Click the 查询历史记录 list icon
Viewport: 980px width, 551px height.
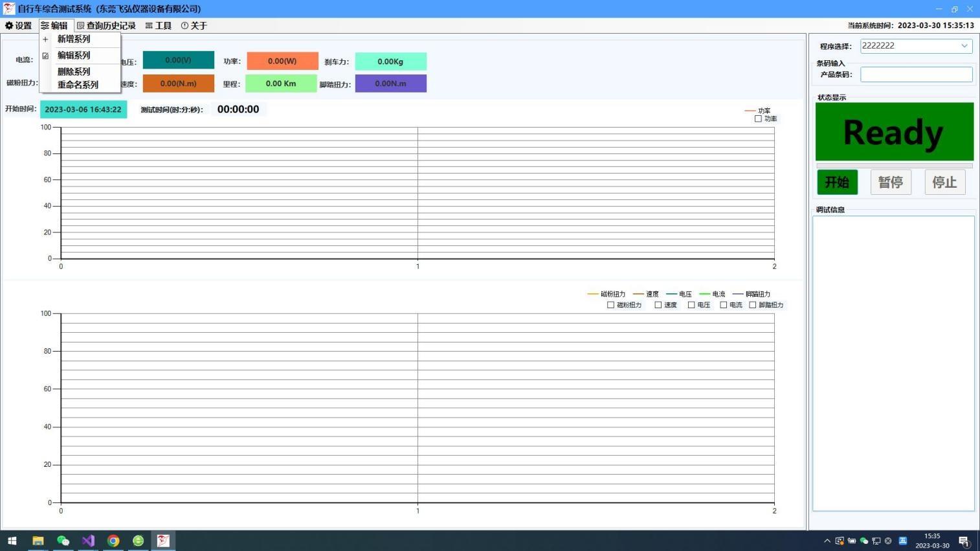tap(81, 26)
